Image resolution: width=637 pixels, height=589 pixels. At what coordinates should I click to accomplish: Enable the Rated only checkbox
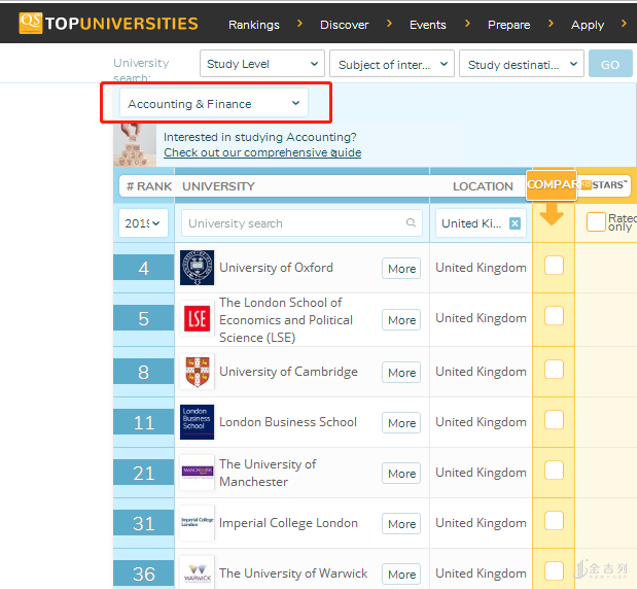[x=596, y=222]
